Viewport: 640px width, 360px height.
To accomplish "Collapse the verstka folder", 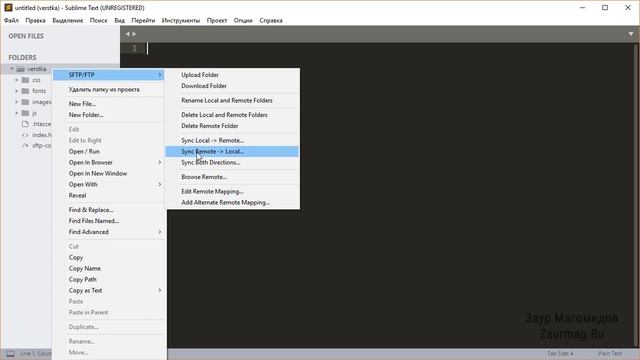I will 12,69.
